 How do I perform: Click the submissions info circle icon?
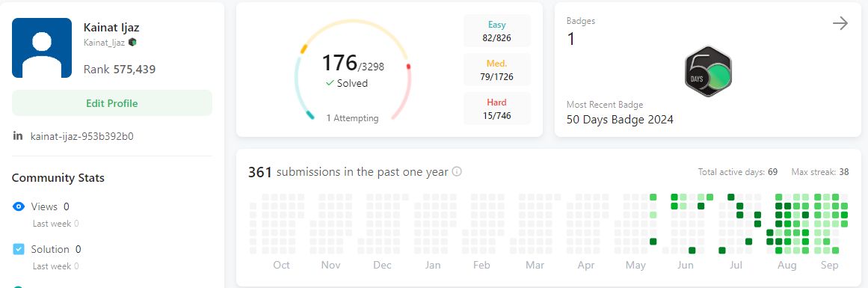click(x=457, y=172)
